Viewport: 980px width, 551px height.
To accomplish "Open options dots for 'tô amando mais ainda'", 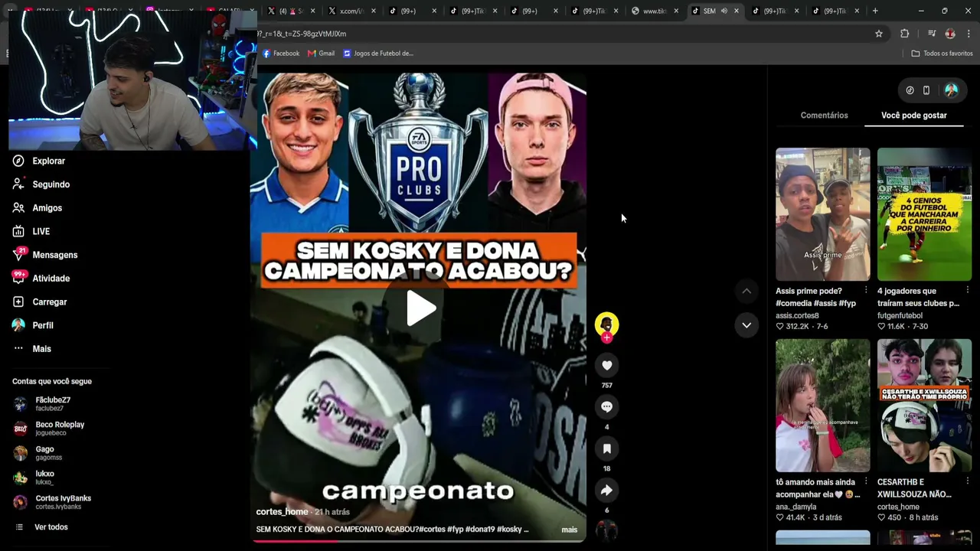I will pyautogui.click(x=866, y=482).
